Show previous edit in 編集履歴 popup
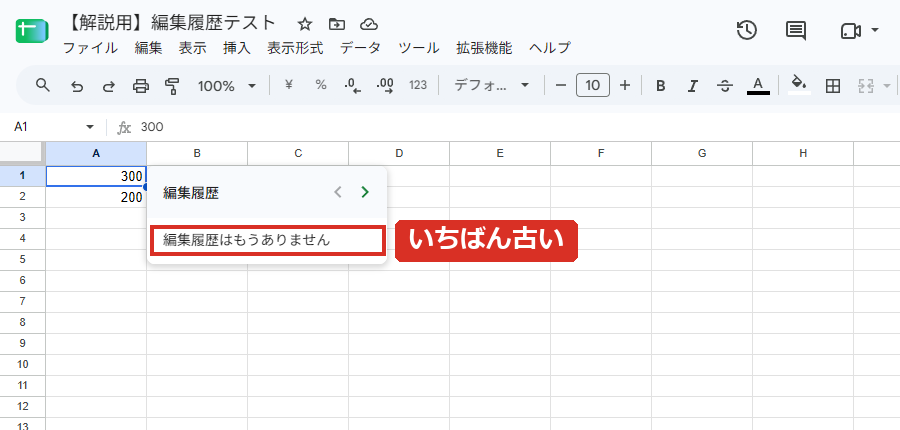900x430 pixels. point(338,192)
